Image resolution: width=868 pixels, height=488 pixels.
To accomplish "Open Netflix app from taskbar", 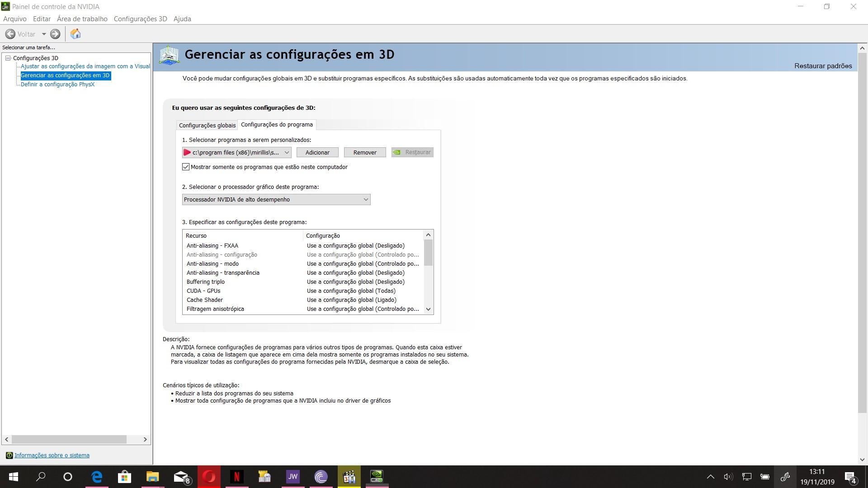I will [x=236, y=477].
